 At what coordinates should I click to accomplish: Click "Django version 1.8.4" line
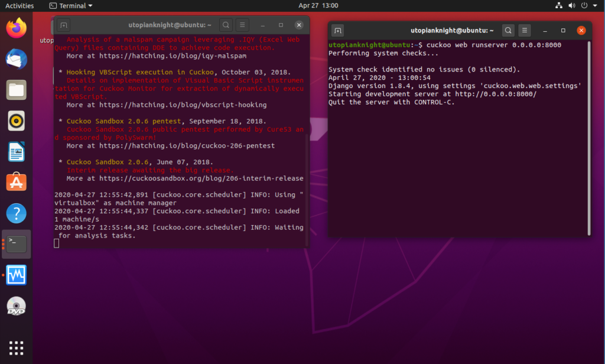(455, 86)
